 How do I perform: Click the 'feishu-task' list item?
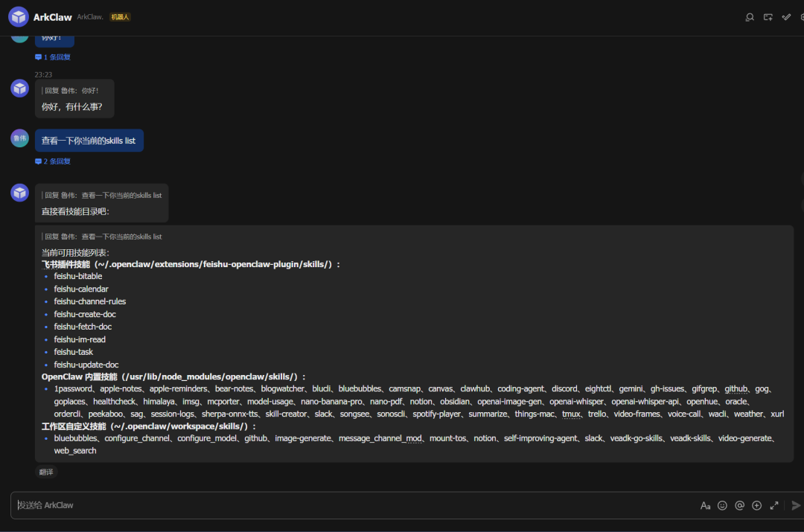coord(73,352)
